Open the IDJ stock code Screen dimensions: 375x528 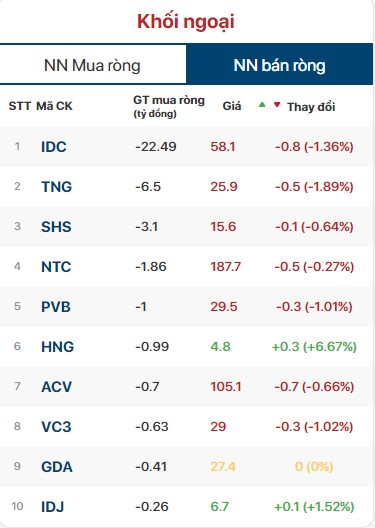[x=53, y=507]
